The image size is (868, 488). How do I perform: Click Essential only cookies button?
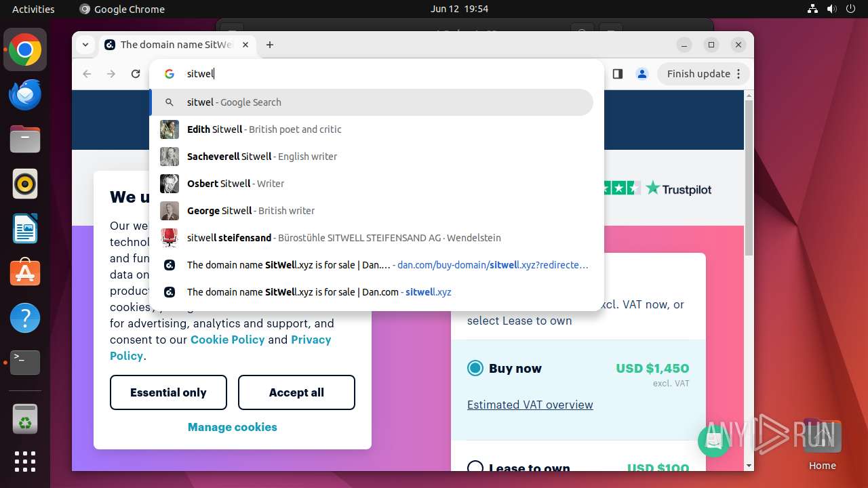click(168, 392)
